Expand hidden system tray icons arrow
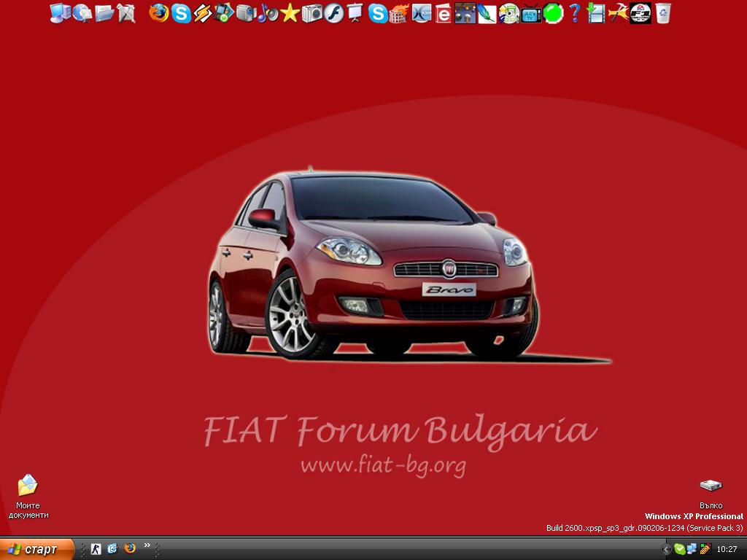Viewport: 747px width, 560px height. point(666,550)
